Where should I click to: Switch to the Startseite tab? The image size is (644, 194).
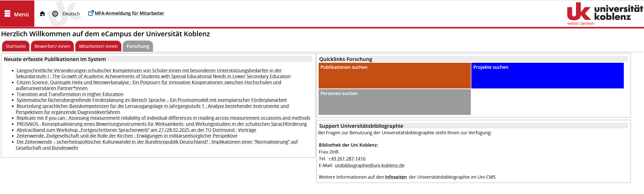[16, 46]
